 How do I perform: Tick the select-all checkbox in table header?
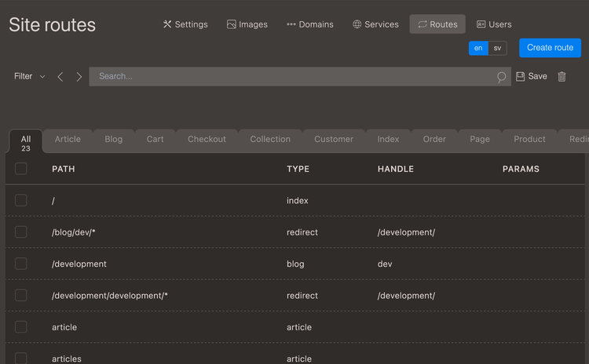click(x=21, y=169)
